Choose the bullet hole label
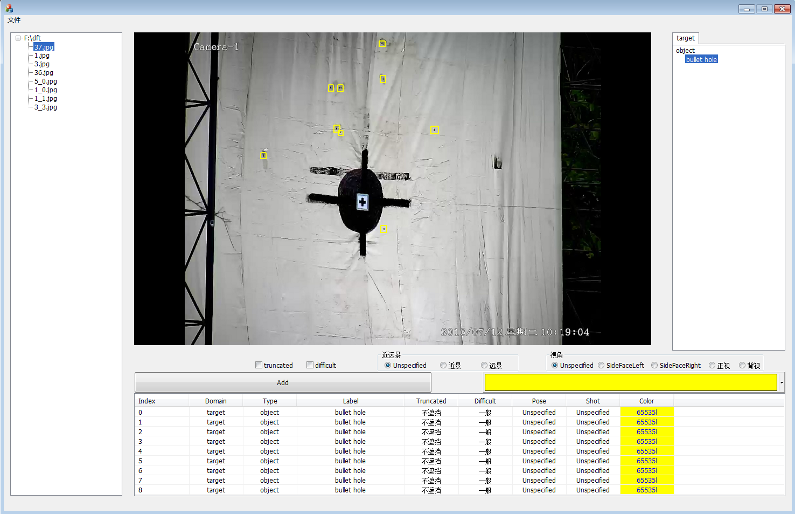Screen dimensions: 796x514 click(701, 59)
